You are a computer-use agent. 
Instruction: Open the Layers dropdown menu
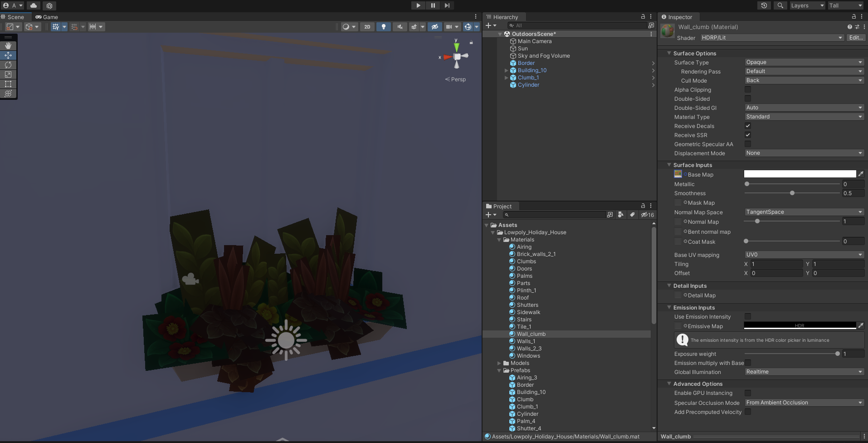click(x=807, y=5)
